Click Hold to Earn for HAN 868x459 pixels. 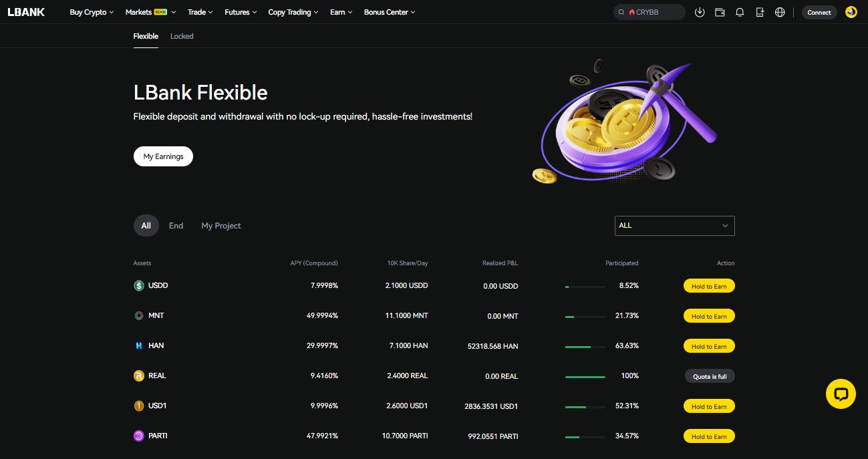tap(709, 345)
